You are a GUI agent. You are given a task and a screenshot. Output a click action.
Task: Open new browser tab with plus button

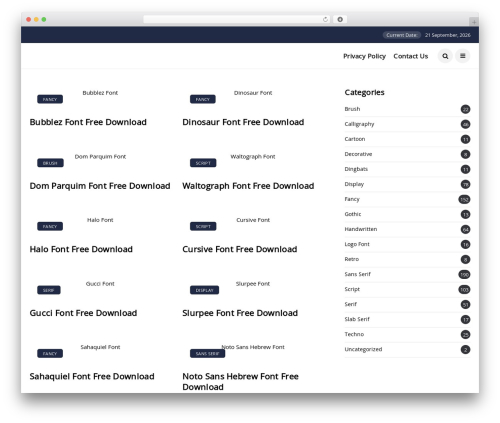point(474,22)
